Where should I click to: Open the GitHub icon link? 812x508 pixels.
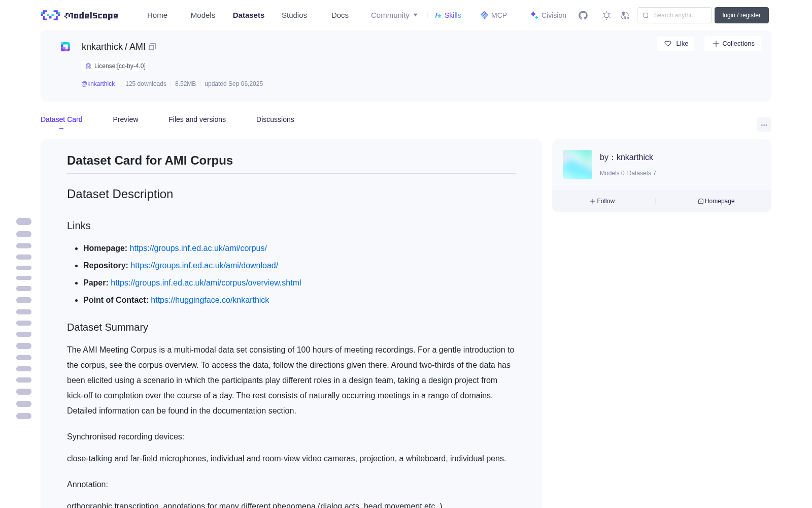click(x=583, y=15)
